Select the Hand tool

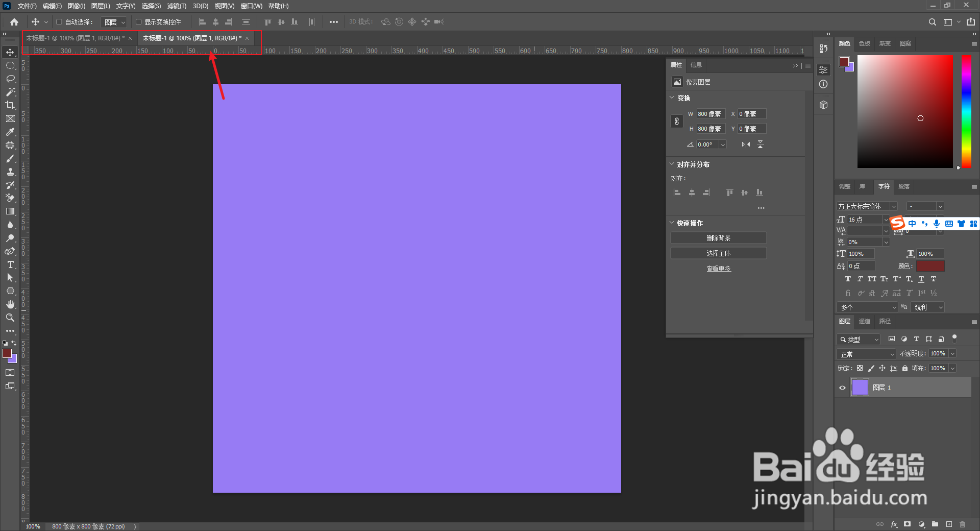click(x=10, y=304)
